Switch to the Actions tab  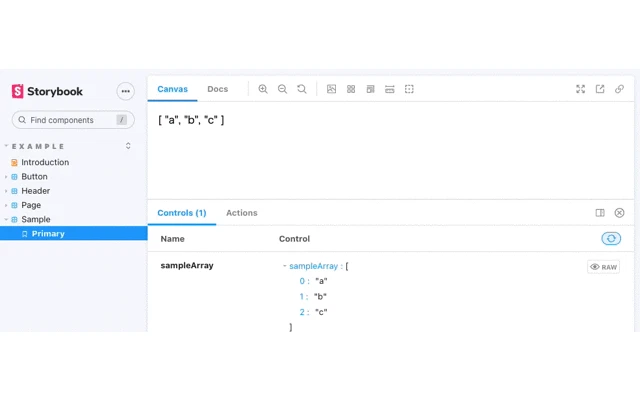242,213
